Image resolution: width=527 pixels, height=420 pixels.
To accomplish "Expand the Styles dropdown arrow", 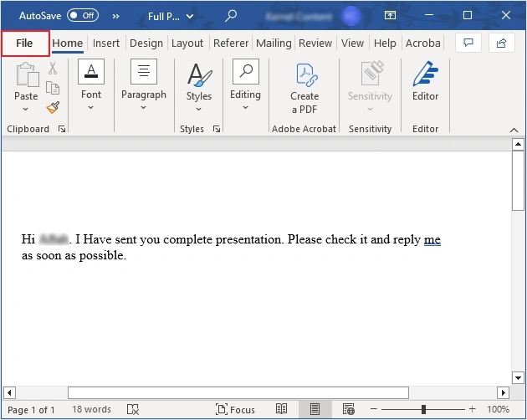I will 198,109.
